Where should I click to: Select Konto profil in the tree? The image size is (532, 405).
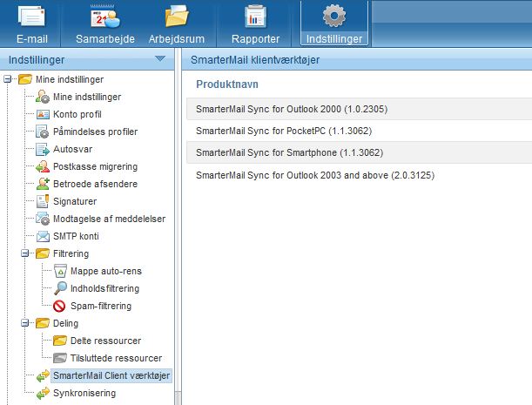click(77, 114)
